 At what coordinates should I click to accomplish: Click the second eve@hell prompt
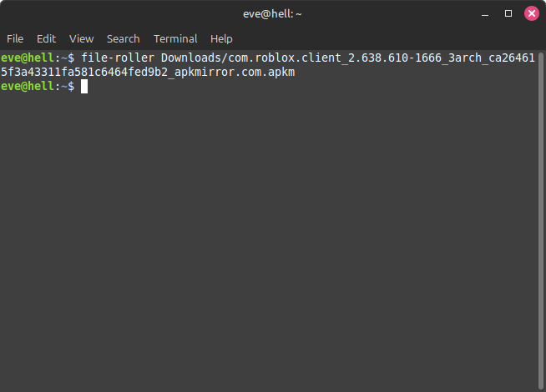pos(28,86)
